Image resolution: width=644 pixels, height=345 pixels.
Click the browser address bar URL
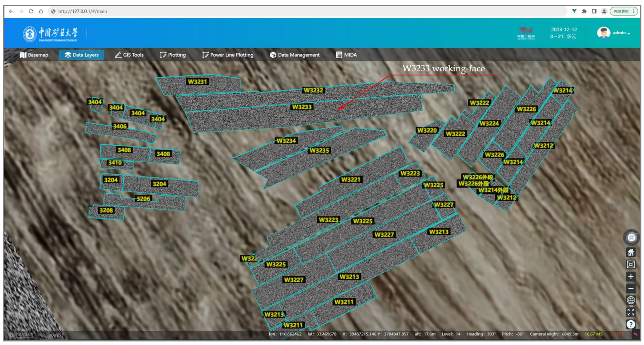pos(83,11)
